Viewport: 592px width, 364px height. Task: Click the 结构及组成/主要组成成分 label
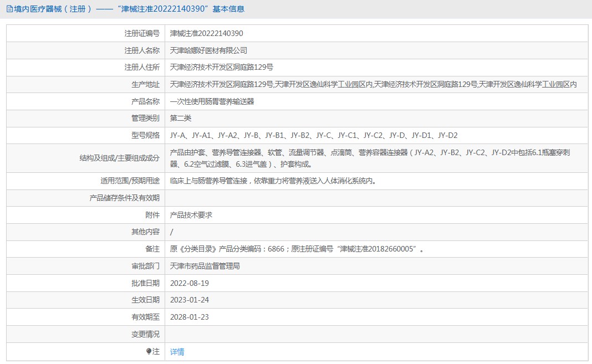click(x=119, y=158)
